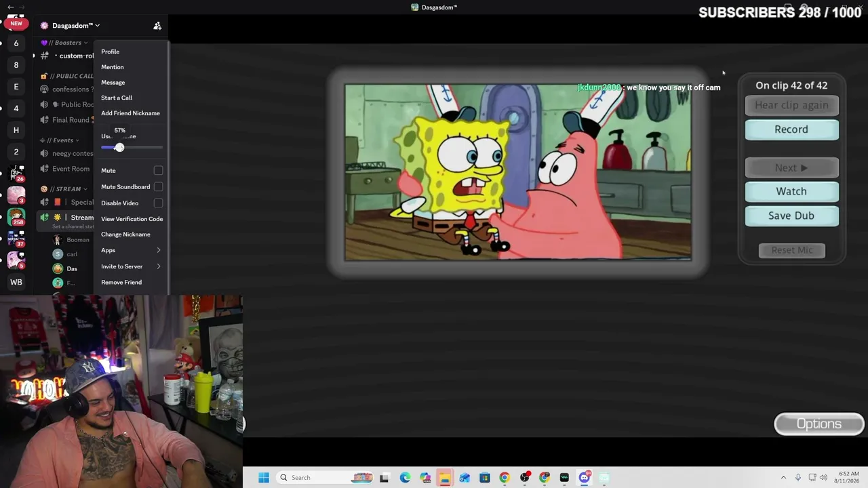Click carl's avatar in the voice channel

pos(58,254)
